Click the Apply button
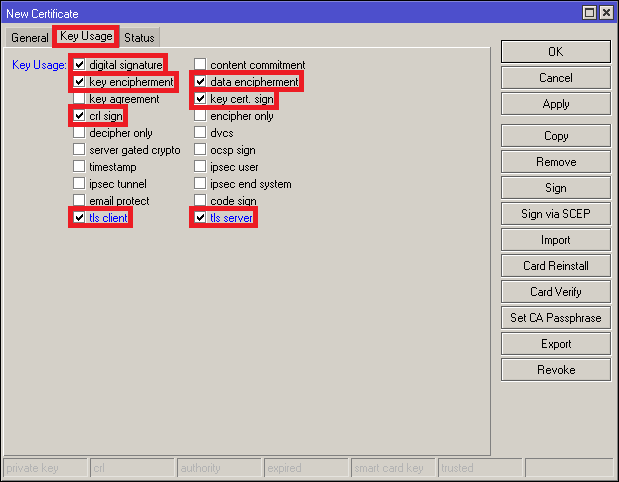619x482 pixels. click(555, 104)
